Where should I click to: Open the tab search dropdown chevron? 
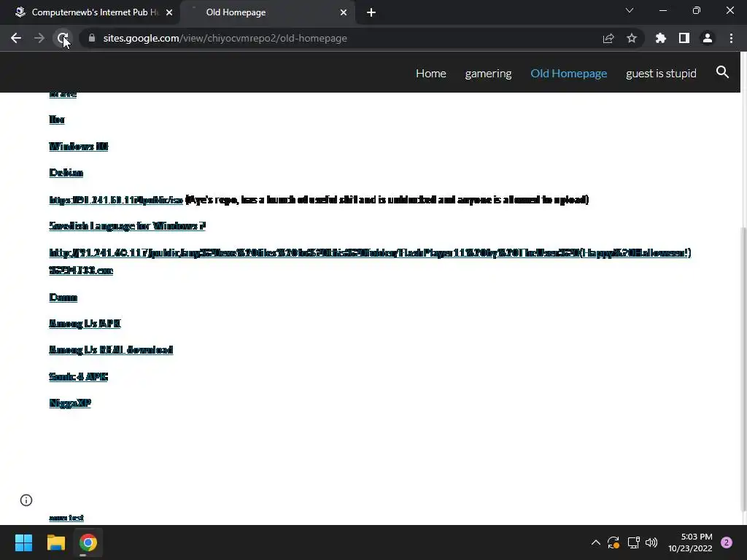click(x=630, y=10)
